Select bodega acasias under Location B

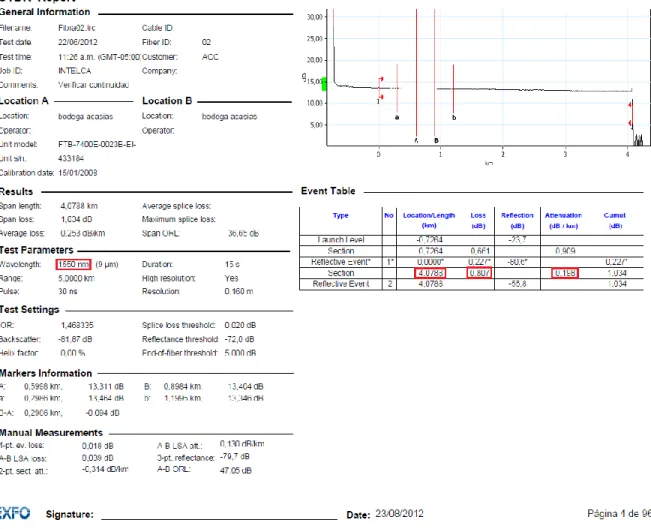tap(229, 116)
